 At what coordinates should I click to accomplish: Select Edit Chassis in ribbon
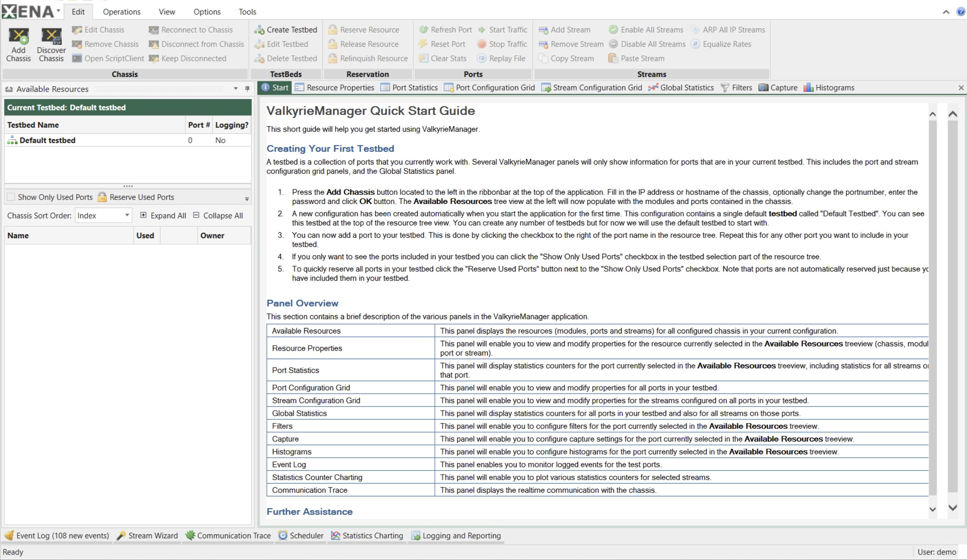98,29
